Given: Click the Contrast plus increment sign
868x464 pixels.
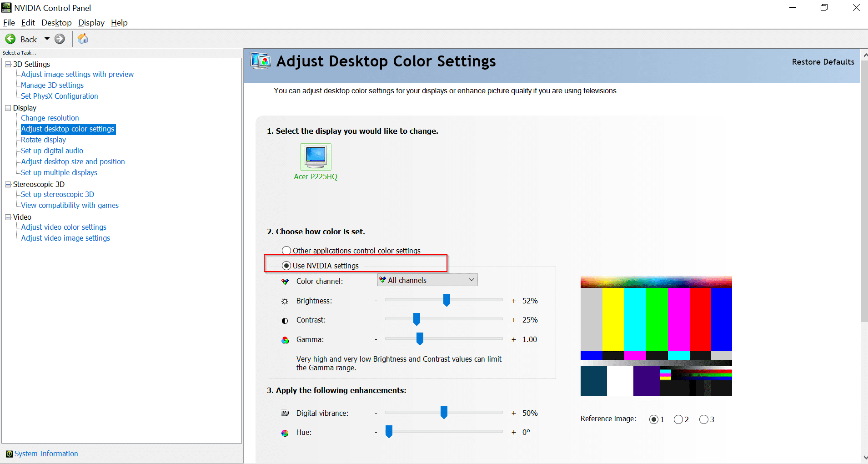Looking at the screenshot, I should coord(514,320).
